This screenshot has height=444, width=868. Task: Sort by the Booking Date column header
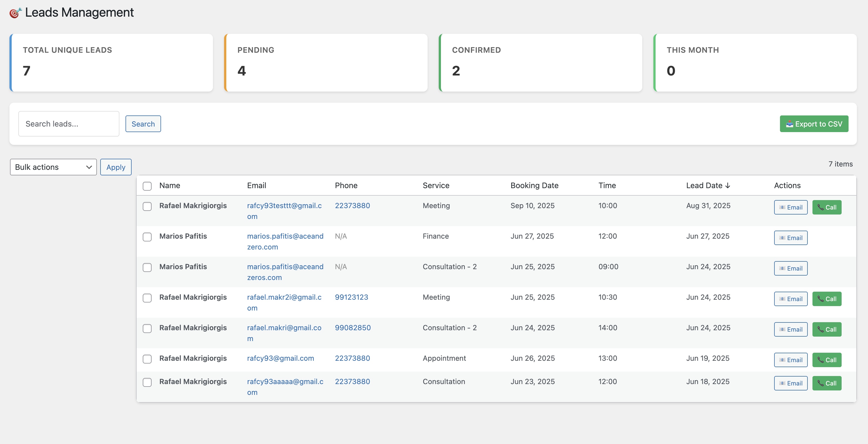(x=535, y=186)
